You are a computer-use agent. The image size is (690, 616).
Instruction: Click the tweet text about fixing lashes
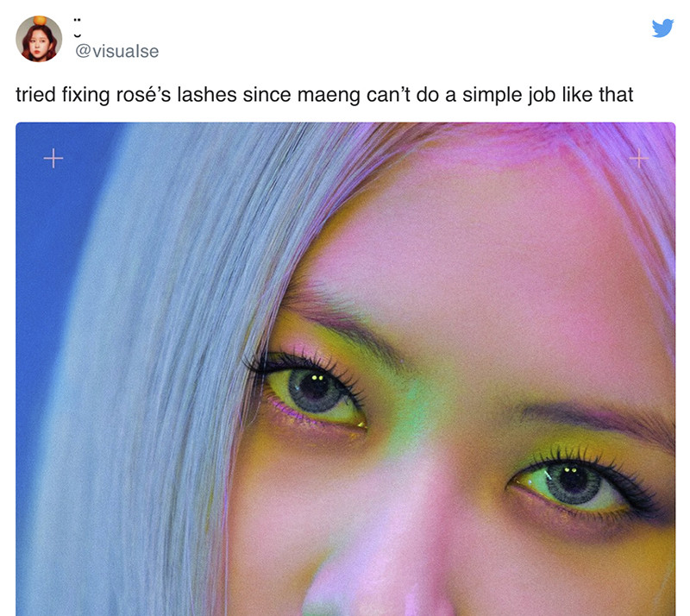point(324,95)
